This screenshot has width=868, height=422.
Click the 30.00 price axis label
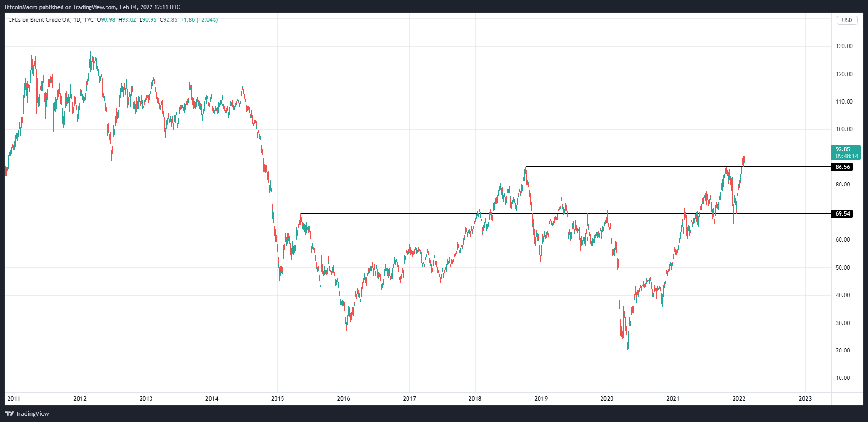[x=842, y=323]
